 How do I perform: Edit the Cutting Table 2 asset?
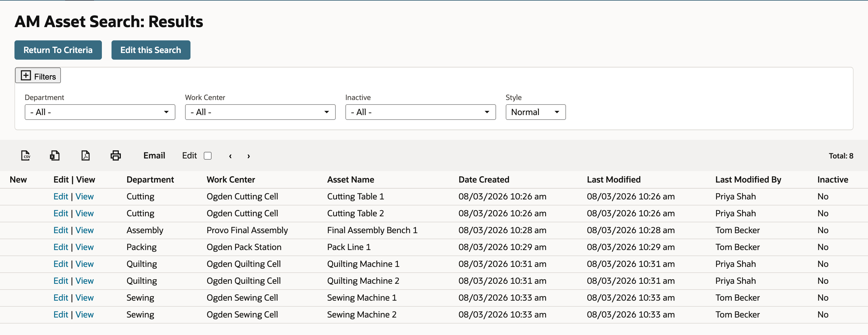pos(61,214)
